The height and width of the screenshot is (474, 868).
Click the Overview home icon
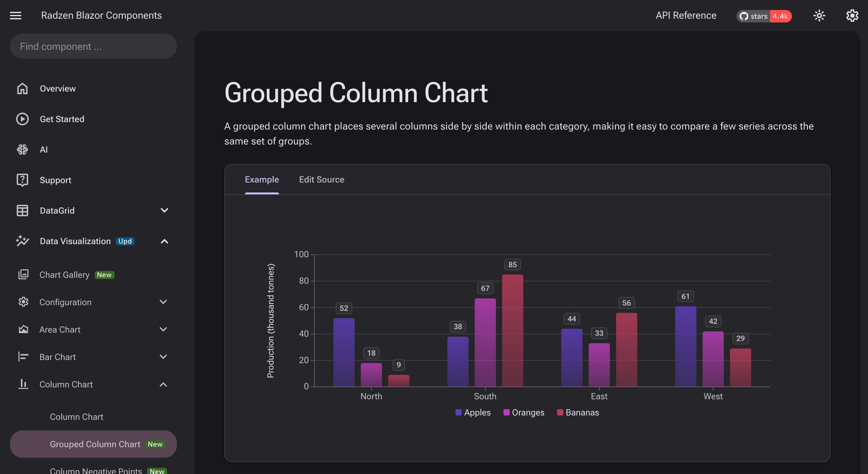(x=22, y=88)
